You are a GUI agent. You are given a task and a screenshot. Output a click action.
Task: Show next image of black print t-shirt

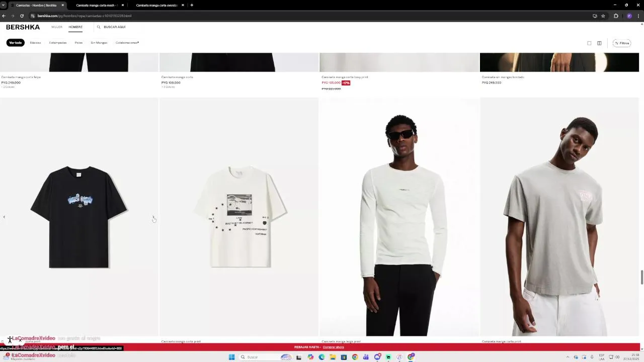pyautogui.click(x=153, y=217)
